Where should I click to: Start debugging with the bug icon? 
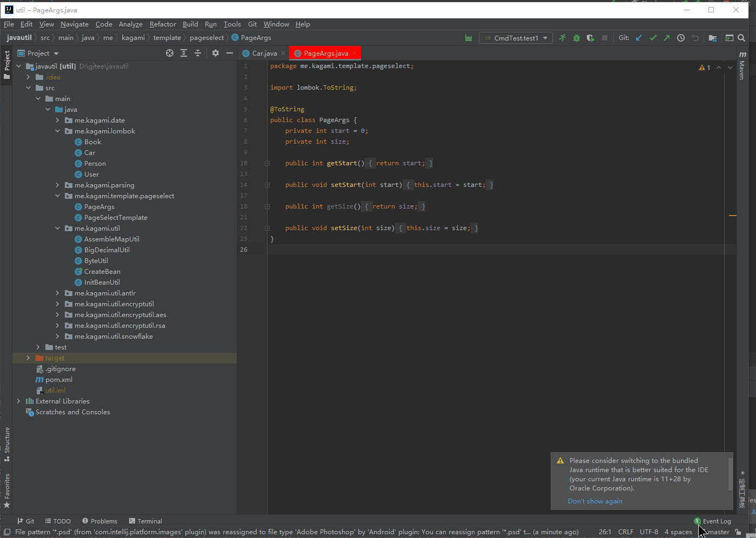(576, 38)
